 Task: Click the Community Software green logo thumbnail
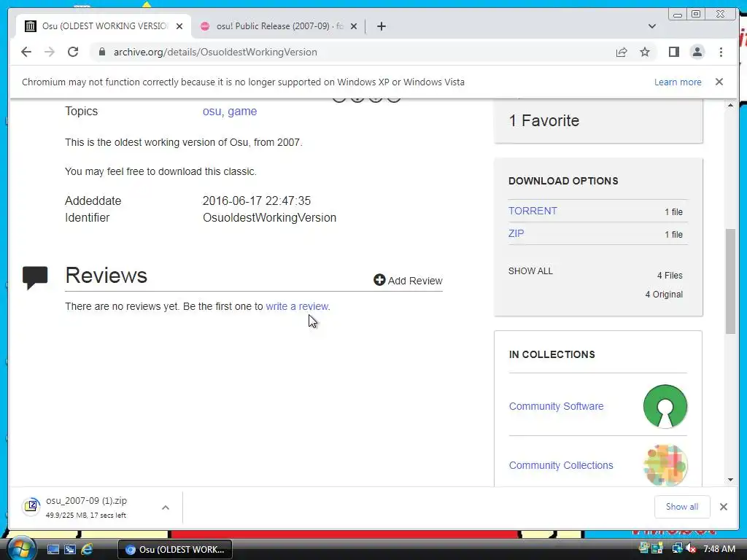(665, 406)
